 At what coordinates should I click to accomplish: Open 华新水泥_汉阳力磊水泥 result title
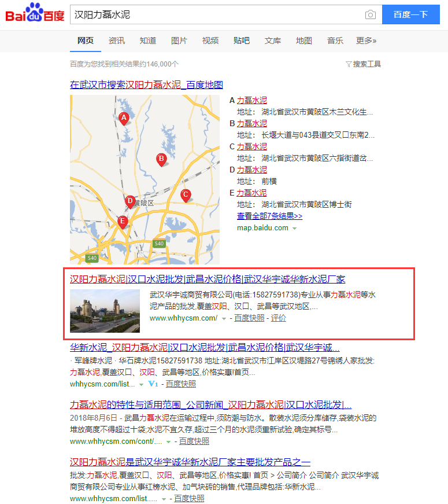[205, 347]
